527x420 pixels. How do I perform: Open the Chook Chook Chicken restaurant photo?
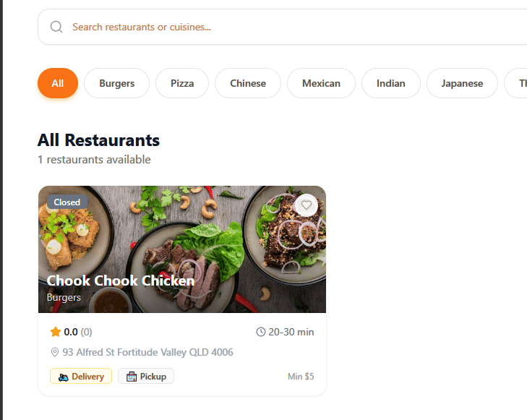[x=182, y=249]
